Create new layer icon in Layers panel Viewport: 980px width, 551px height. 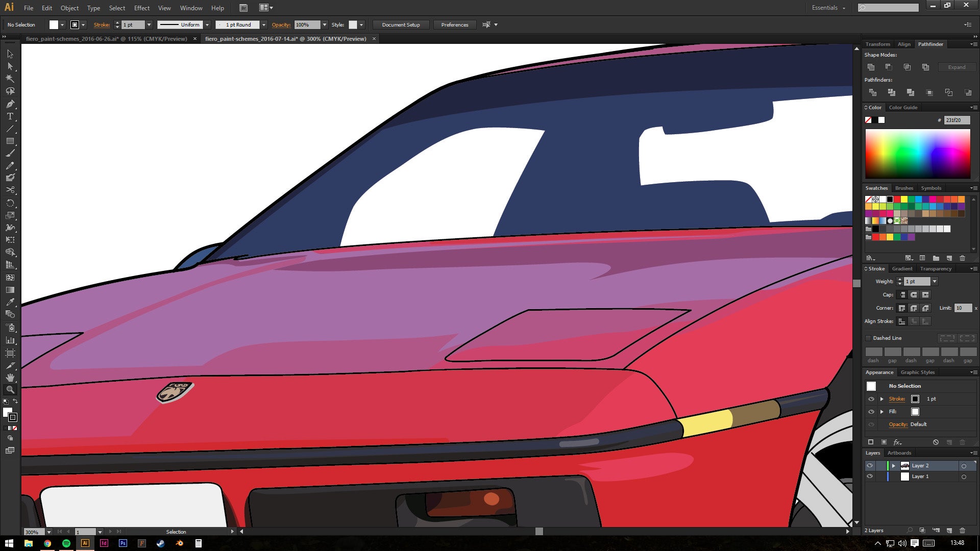pos(949,531)
